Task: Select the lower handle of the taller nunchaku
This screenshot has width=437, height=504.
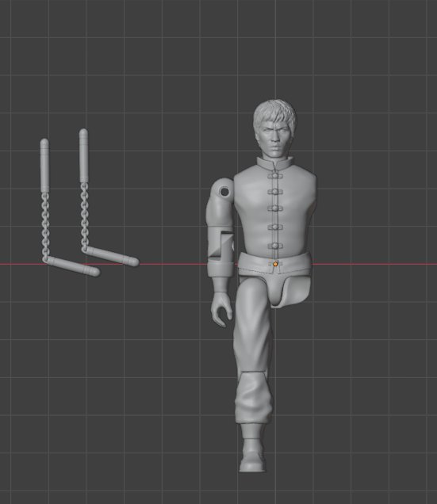Action: click(113, 256)
